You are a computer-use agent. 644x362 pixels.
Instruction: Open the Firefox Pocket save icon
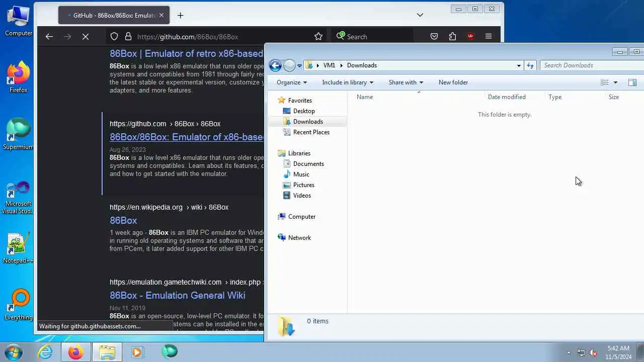click(x=434, y=36)
